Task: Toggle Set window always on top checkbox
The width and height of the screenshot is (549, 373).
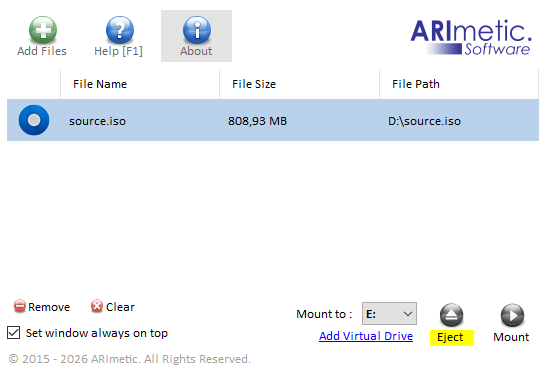Action: coord(14,332)
